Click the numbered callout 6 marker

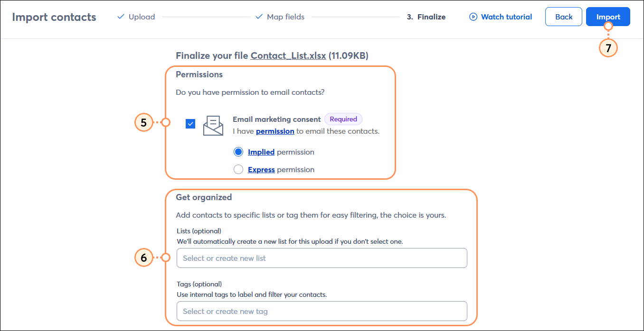tap(144, 257)
